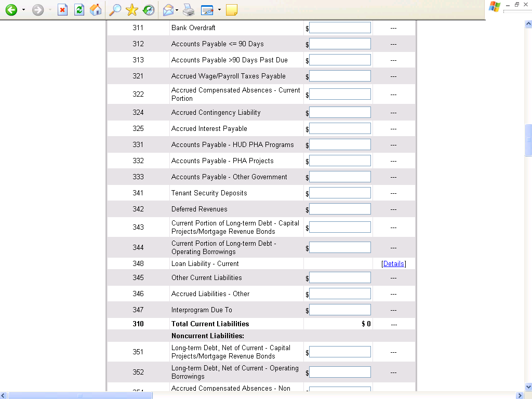The width and height of the screenshot is (532, 399).
Task: Open the Mail envelope icon
Action: pyautogui.click(x=168, y=10)
